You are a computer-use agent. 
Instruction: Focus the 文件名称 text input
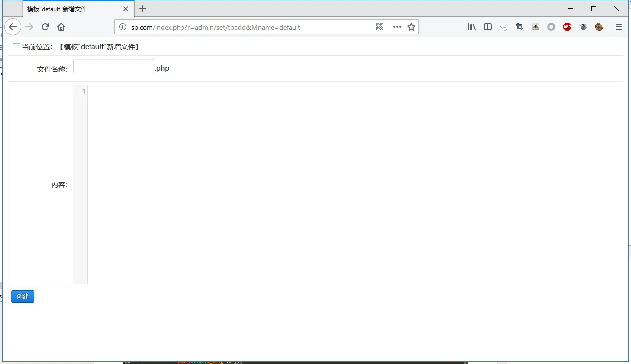tap(113, 67)
